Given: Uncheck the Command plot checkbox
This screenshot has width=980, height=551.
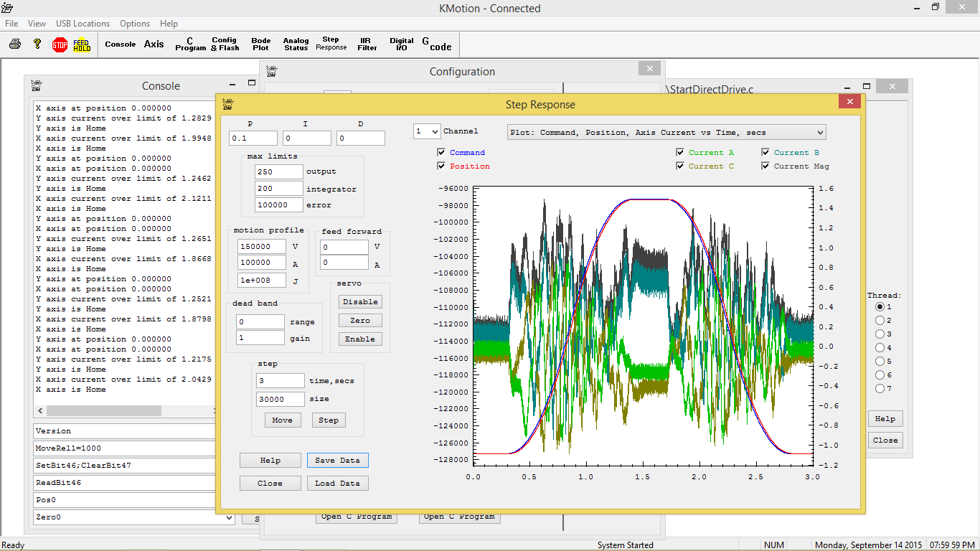Looking at the screenshot, I should click(x=441, y=153).
